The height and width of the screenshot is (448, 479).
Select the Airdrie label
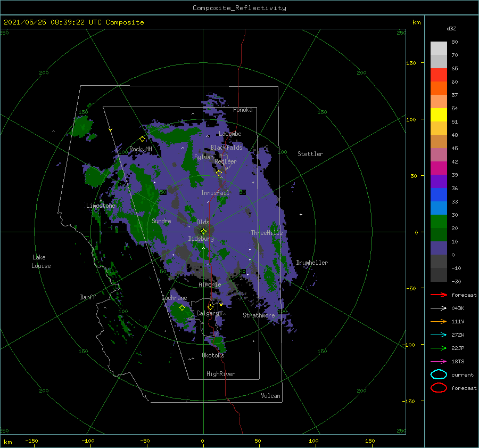point(210,284)
